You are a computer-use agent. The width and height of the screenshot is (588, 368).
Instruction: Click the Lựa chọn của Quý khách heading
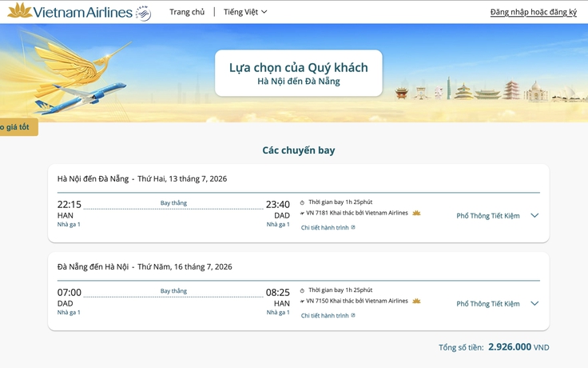point(299,67)
